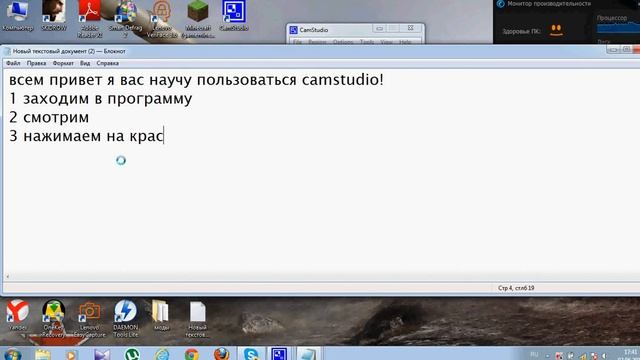Open the Internet Explorer taskbar icon
The image size is (640, 360).
pos(162,354)
